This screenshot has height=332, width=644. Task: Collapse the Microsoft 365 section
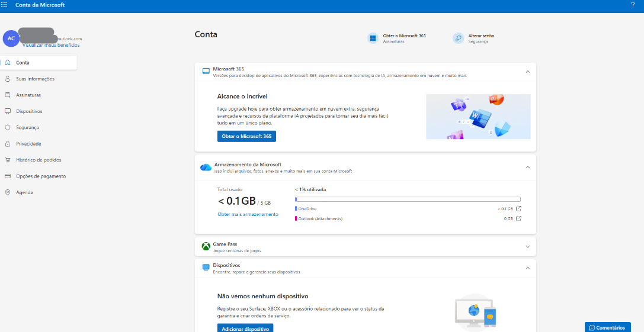[528, 72]
